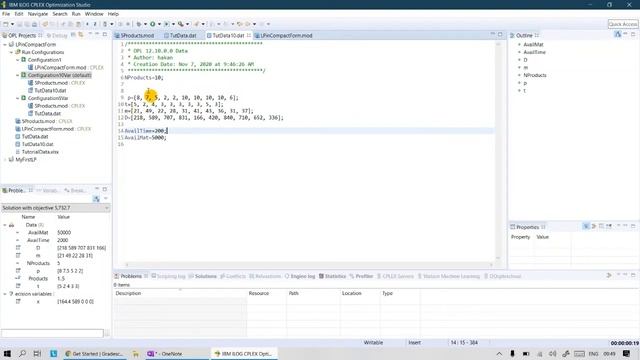The width and height of the screenshot is (640, 360).
Task: Show hidden system tray icons
Action: pos(499,353)
